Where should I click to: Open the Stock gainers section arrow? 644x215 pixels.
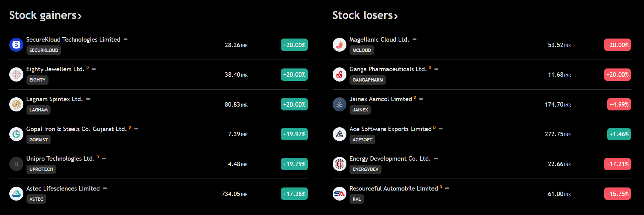(80, 16)
